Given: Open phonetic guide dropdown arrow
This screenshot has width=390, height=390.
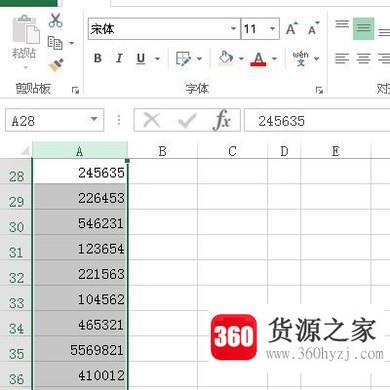Looking at the screenshot, I should (317, 59).
